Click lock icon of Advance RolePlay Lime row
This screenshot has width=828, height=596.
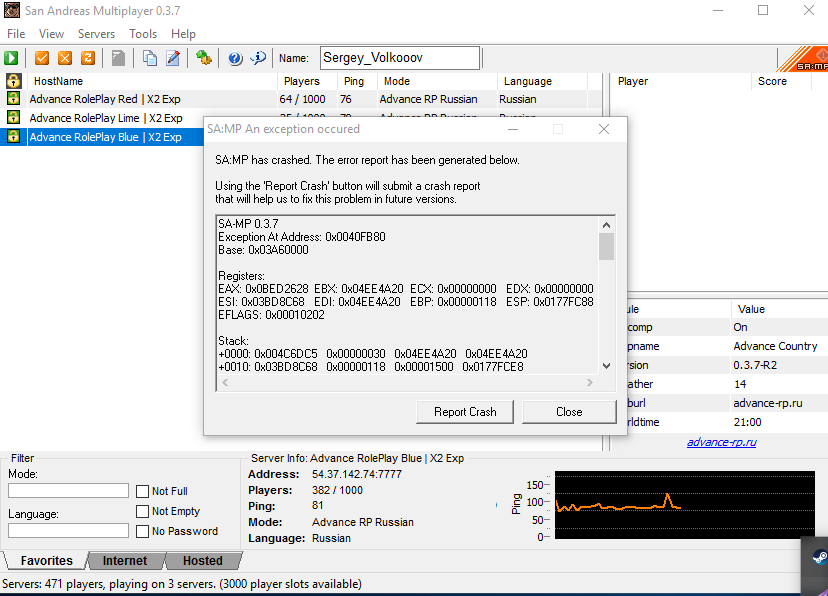13,118
